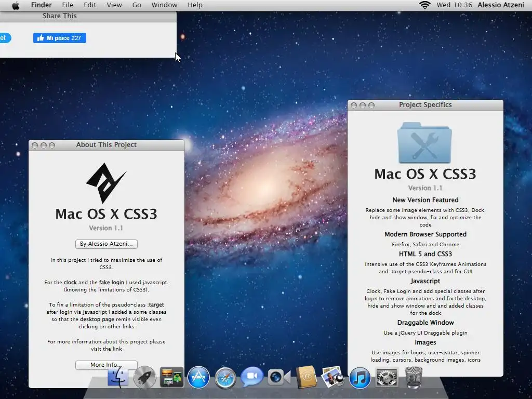Minimize the Project Specifics window
Screen dimensions: 532x399
click(362, 105)
